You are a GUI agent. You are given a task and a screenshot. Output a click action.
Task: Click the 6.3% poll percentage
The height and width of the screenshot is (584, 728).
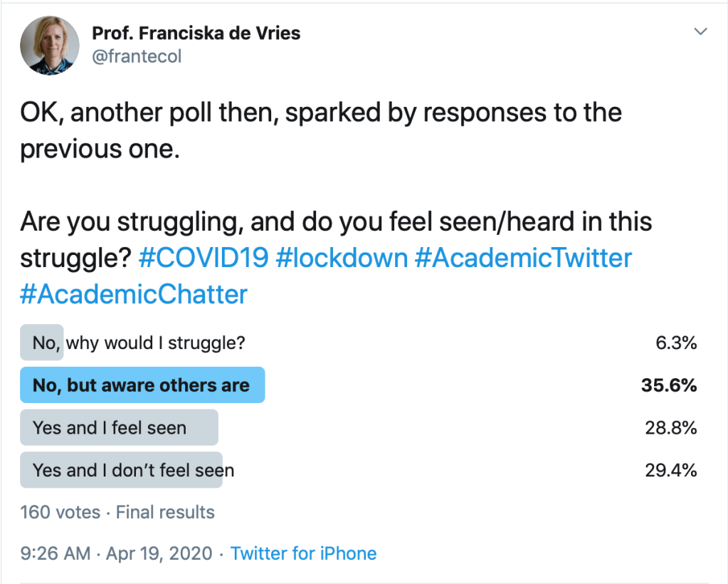click(x=675, y=343)
